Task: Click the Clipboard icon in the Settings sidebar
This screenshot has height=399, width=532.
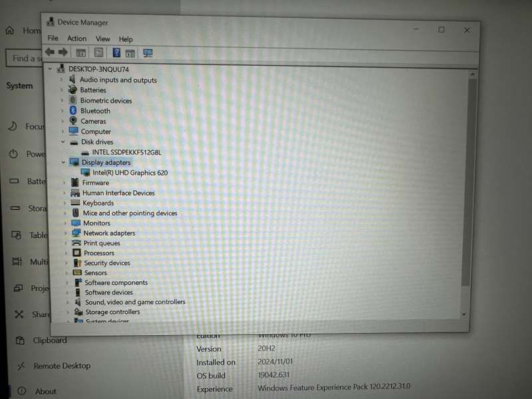Action: 20,340
